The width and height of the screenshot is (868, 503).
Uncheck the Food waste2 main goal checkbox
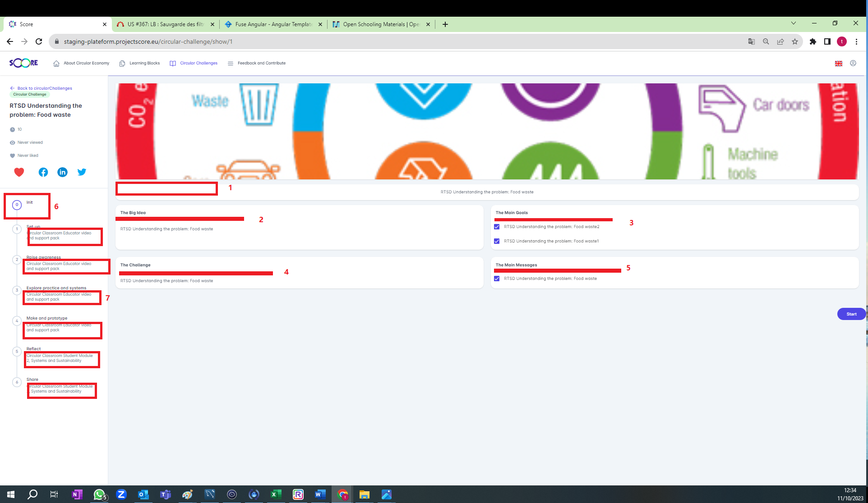[x=497, y=227]
